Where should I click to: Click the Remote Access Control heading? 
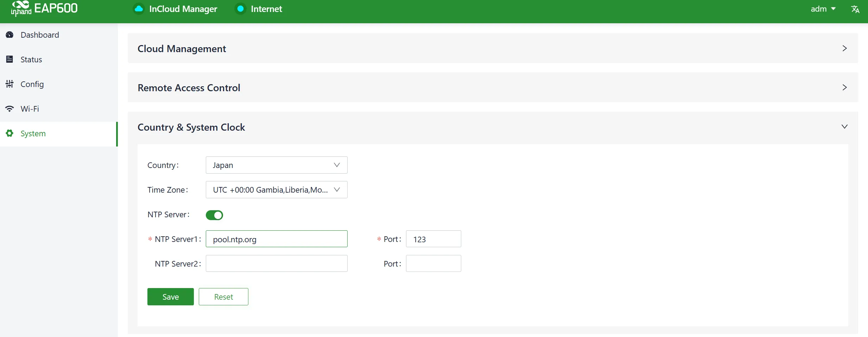[189, 88]
